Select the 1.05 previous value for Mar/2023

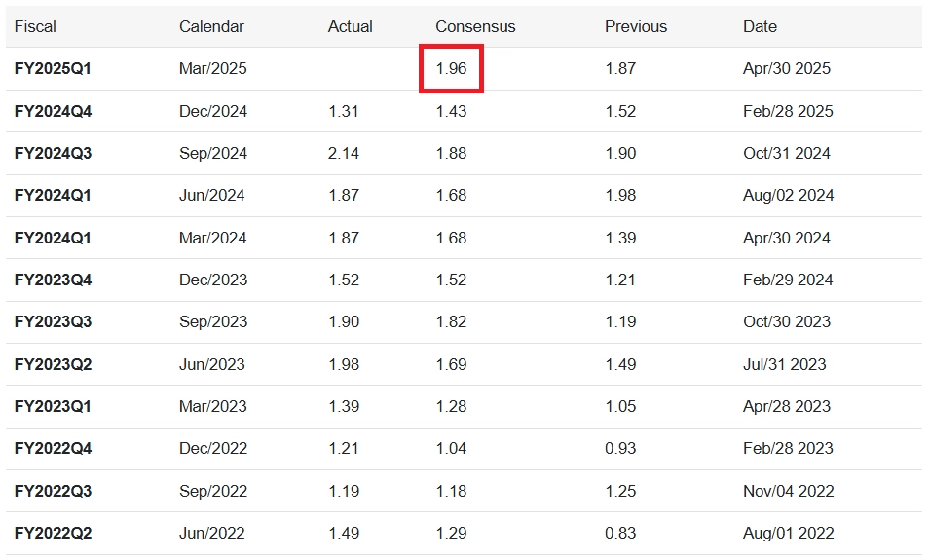tap(620, 406)
